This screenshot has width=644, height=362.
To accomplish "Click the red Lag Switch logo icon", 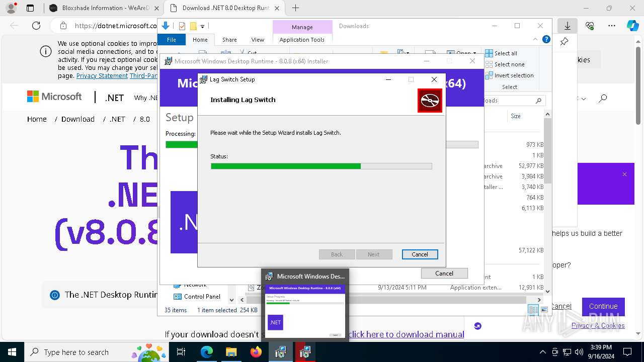I will click(x=430, y=101).
